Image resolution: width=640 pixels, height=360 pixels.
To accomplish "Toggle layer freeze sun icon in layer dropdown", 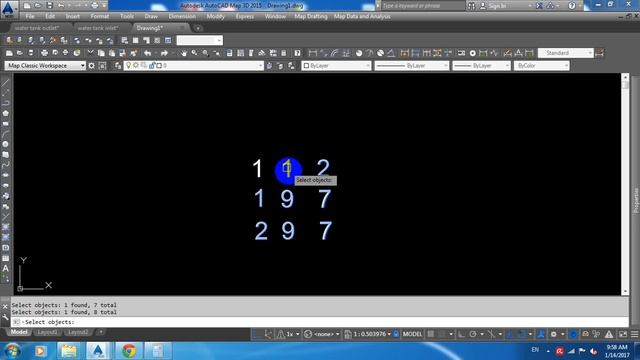I will pos(136,65).
